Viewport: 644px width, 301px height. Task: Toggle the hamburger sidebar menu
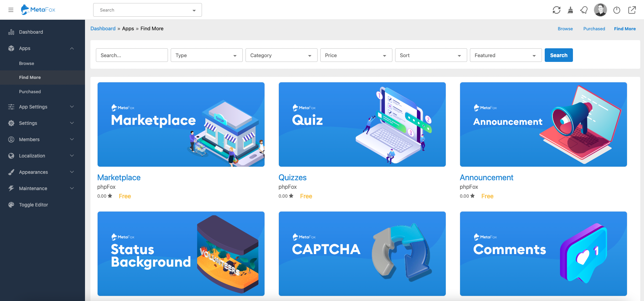coord(11,10)
